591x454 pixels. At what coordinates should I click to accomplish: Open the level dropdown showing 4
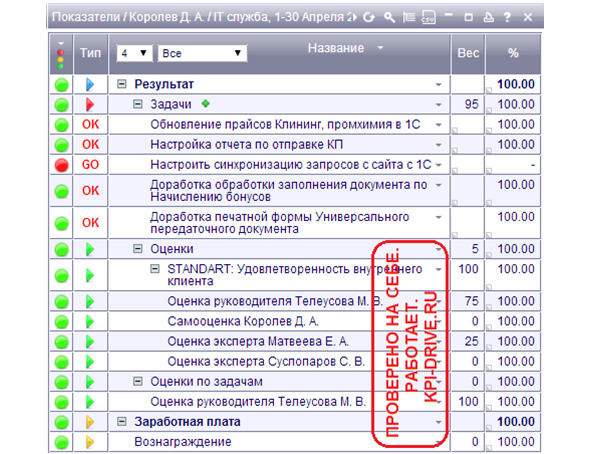tap(134, 53)
